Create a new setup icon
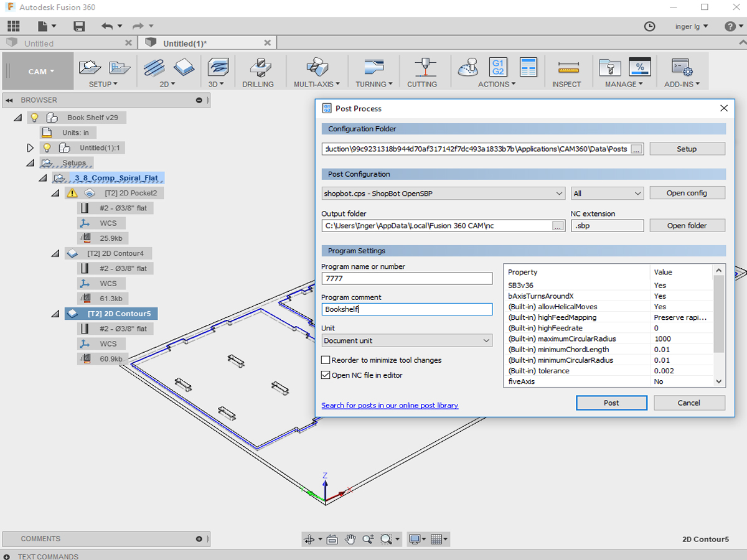 click(90, 67)
